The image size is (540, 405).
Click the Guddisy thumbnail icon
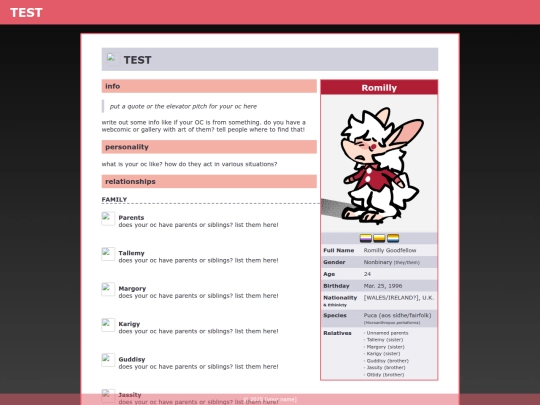[108, 360]
